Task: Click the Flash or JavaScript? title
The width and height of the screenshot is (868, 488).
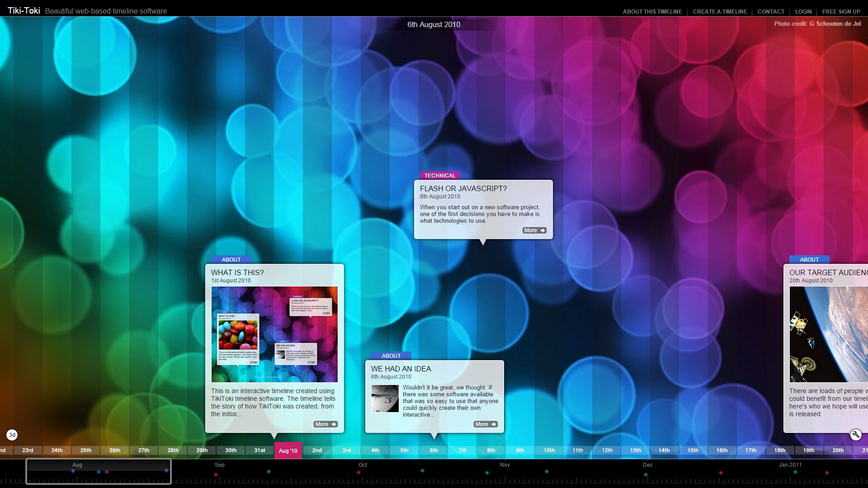Action: (463, 188)
